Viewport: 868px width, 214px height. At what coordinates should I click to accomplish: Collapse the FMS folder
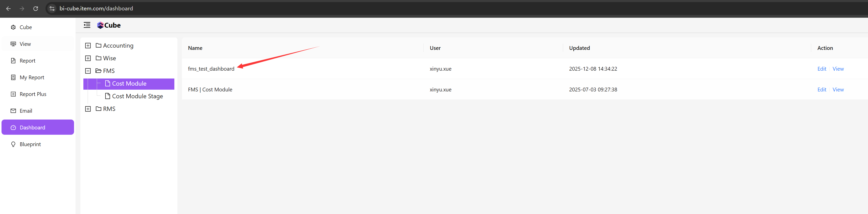88,71
